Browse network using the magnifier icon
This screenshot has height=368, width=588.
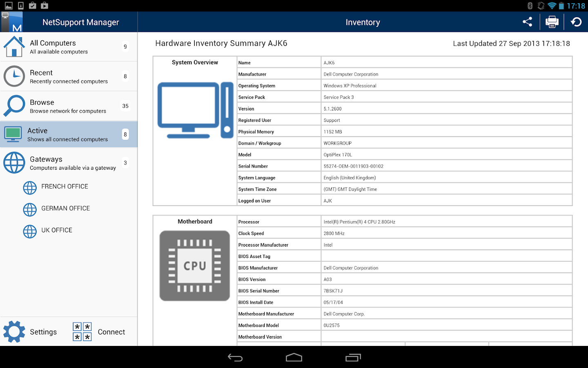(14, 105)
